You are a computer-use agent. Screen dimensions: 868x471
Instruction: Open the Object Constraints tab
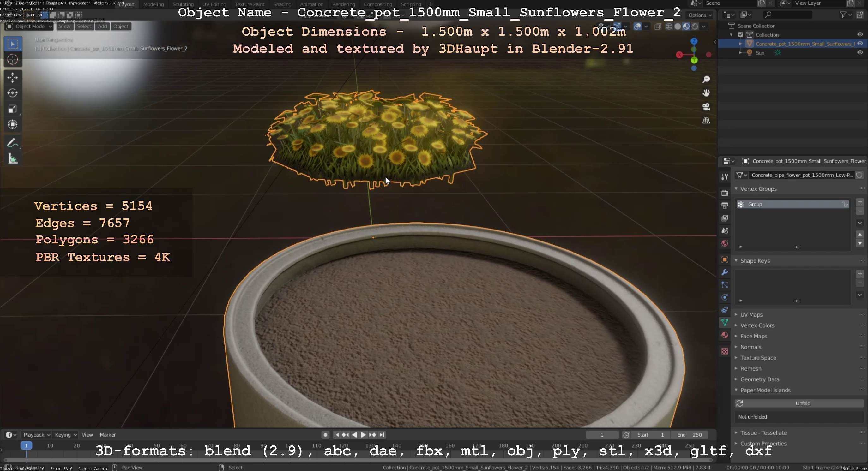[x=725, y=310]
